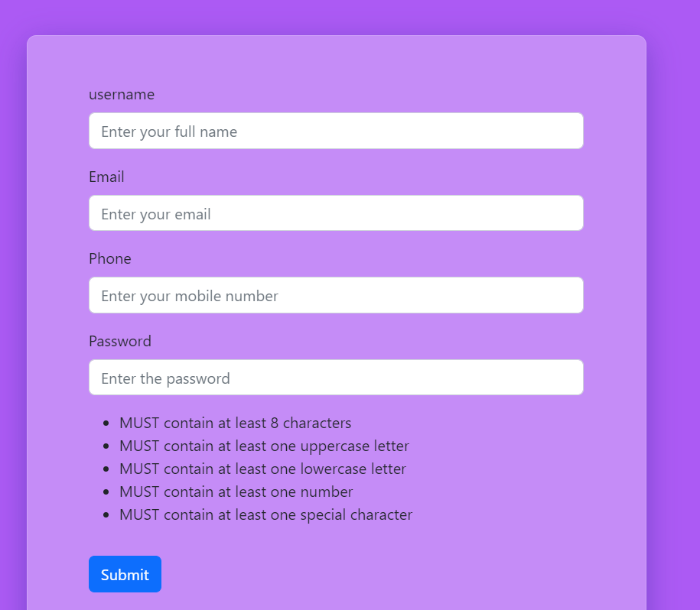Select the mobile number input field
Screen dimensions: 700x610
coord(336,295)
